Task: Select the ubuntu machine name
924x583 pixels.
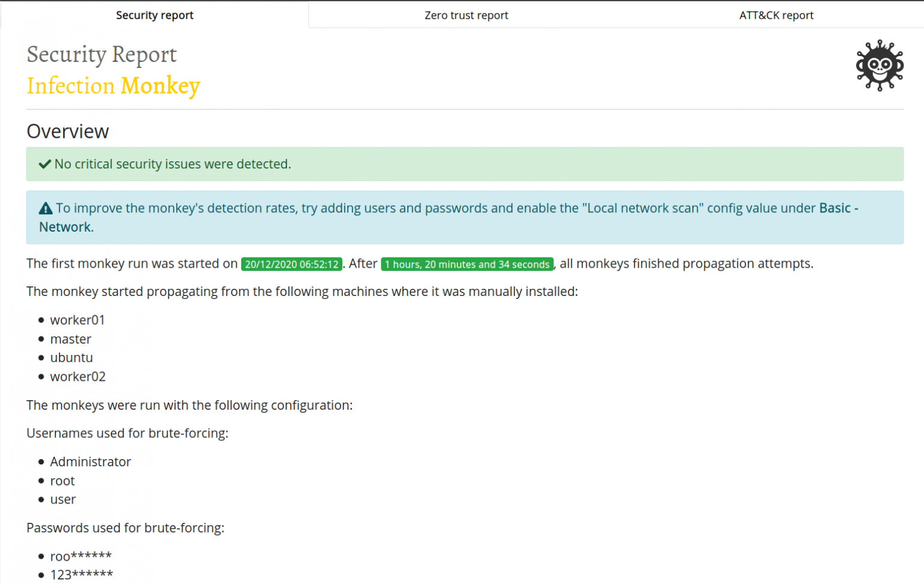Action: click(x=71, y=357)
